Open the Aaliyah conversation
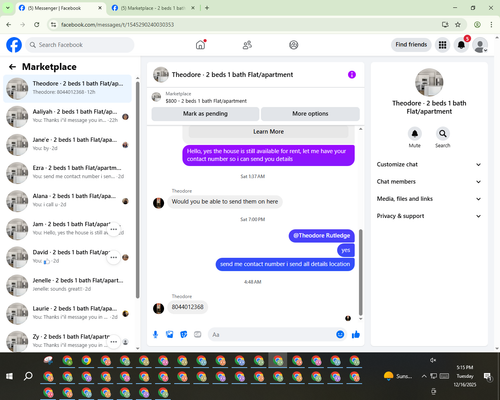The height and width of the screenshot is (400, 500). [x=67, y=117]
